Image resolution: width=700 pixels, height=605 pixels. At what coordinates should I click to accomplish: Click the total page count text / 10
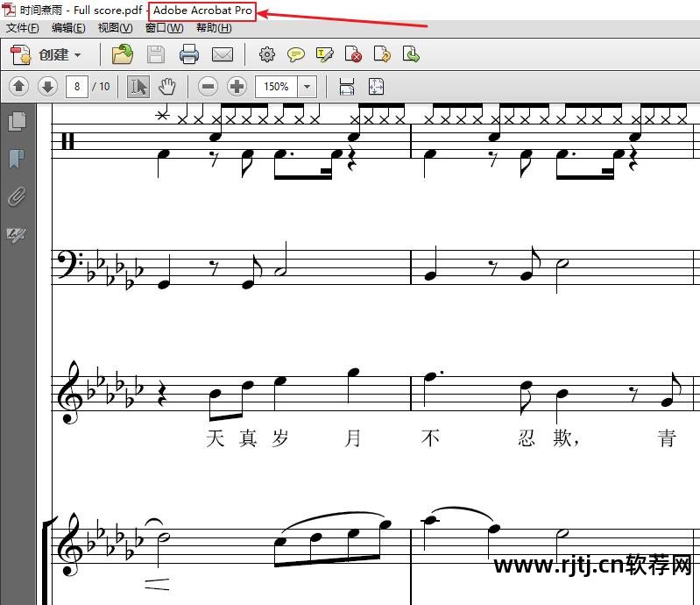click(x=102, y=86)
